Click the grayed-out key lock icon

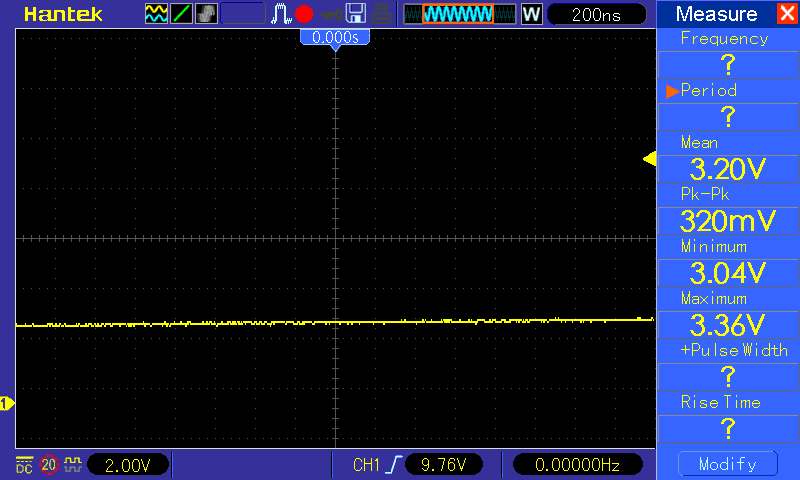coord(331,15)
